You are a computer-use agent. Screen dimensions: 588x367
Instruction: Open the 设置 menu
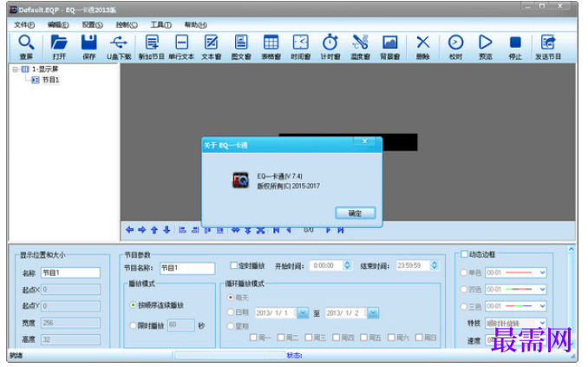point(92,25)
